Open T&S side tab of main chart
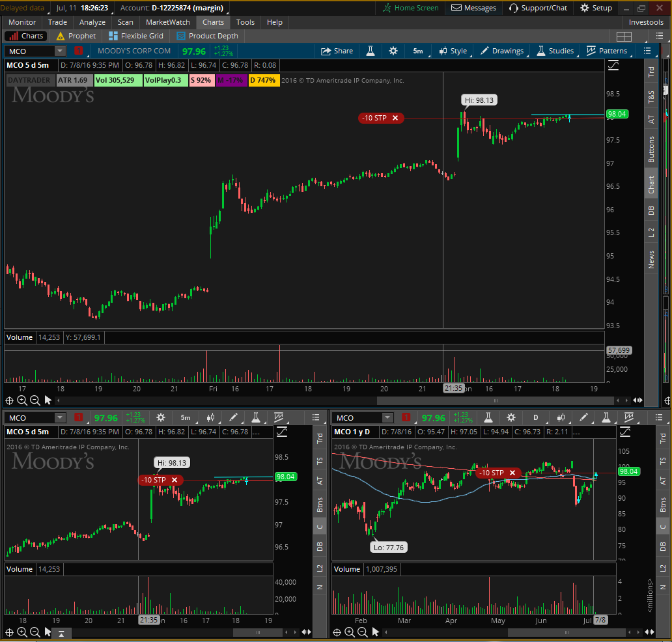 tap(651, 97)
